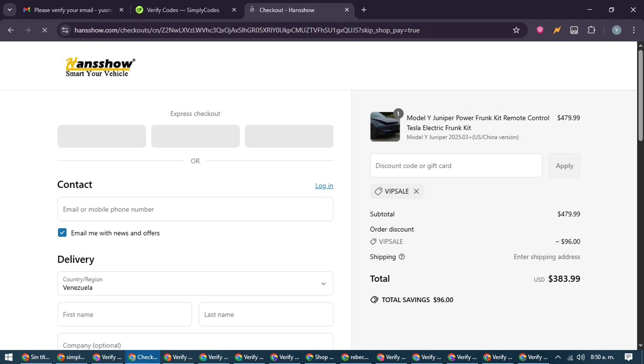644x364 pixels.
Task: Click the Apply discount button
Action: (x=565, y=165)
